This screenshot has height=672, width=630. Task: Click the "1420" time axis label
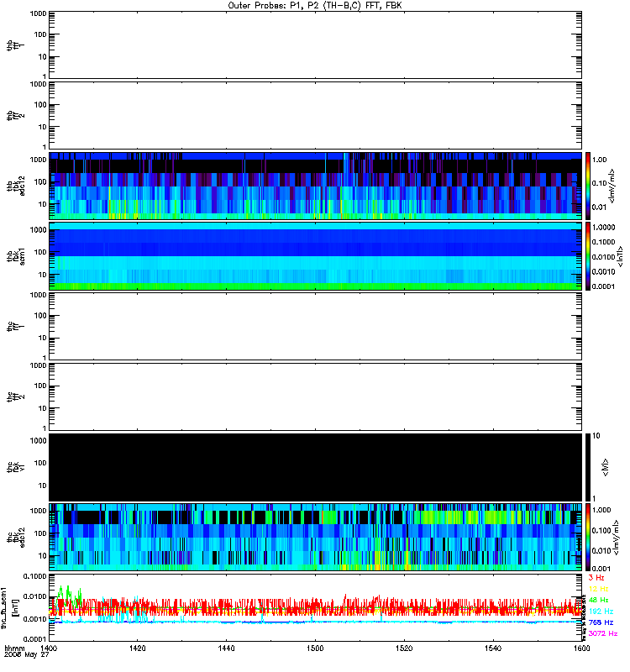coord(137,648)
